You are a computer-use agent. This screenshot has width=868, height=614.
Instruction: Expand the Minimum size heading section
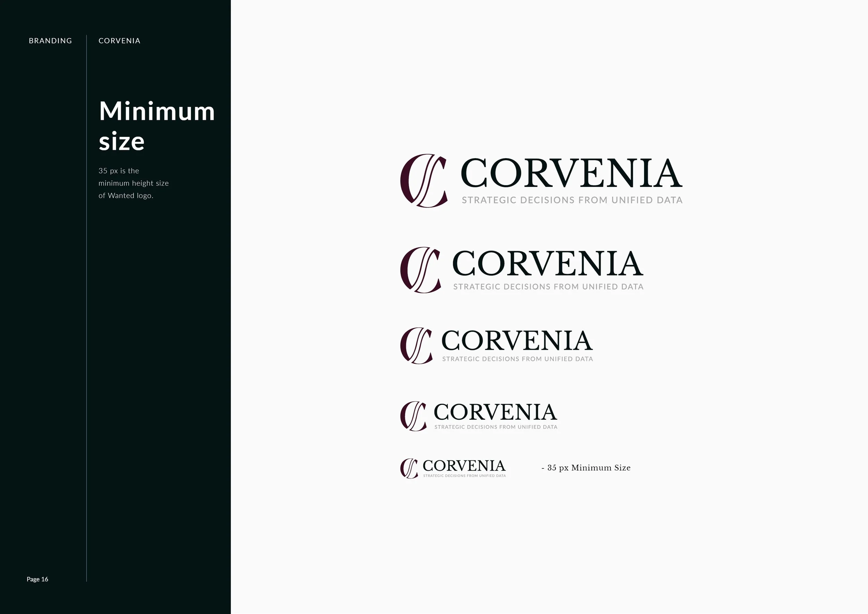(156, 125)
